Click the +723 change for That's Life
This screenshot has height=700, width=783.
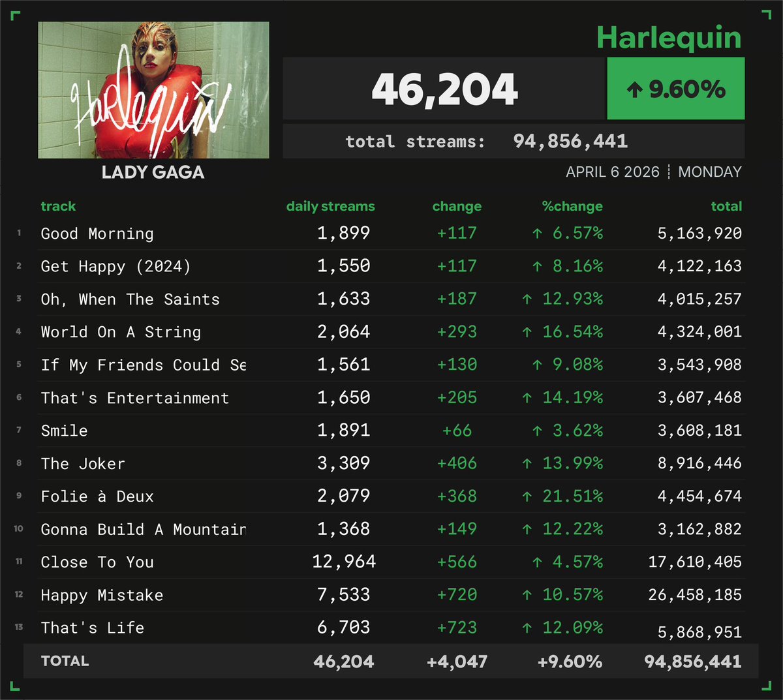(x=457, y=628)
